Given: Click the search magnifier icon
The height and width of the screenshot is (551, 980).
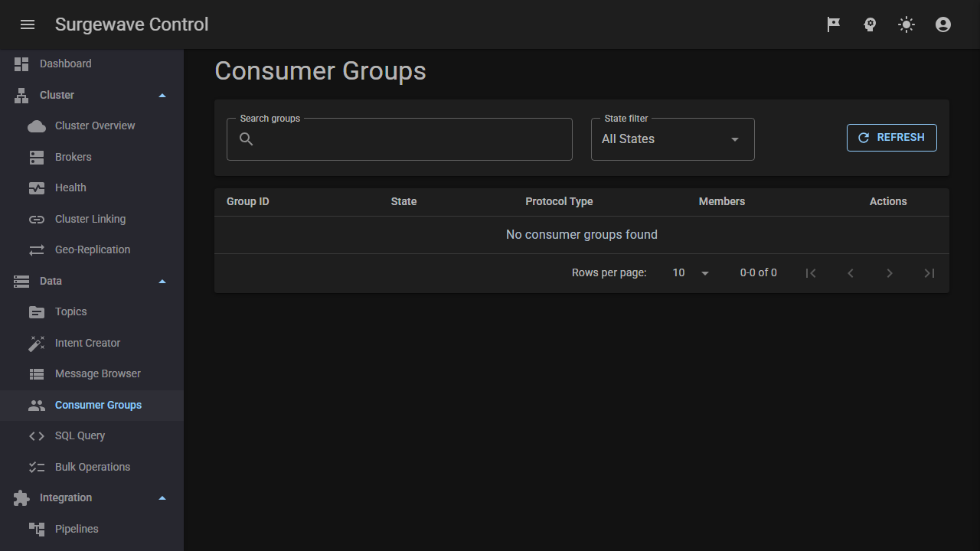Looking at the screenshot, I should pos(247,139).
